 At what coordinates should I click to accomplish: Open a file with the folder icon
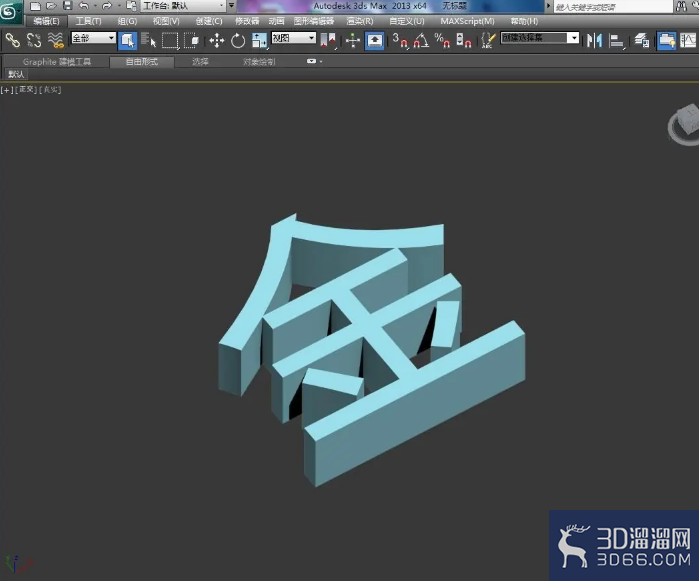pos(52,6)
